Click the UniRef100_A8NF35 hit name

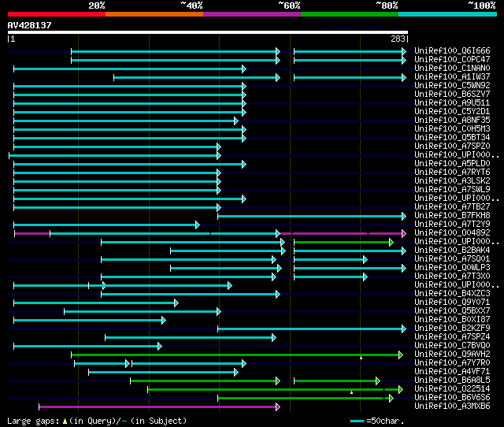click(x=452, y=121)
